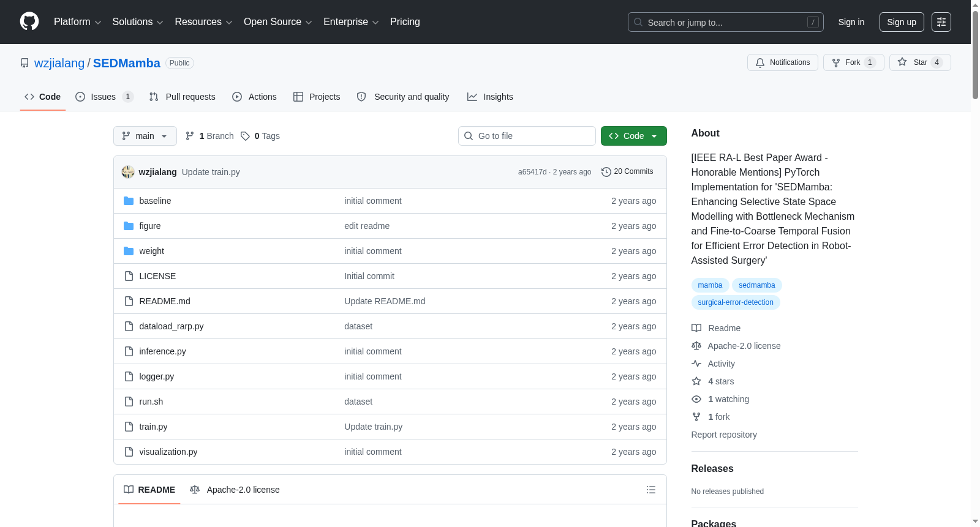Expand the Open Source menu
980x527 pixels.
point(278,22)
